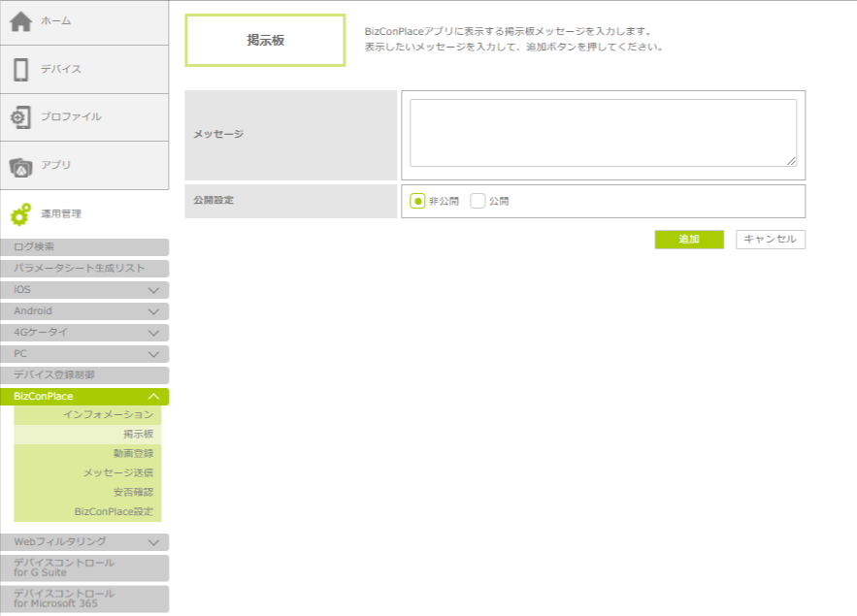
Task: Select the 非公開 radio button
Action: pos(417,201)
